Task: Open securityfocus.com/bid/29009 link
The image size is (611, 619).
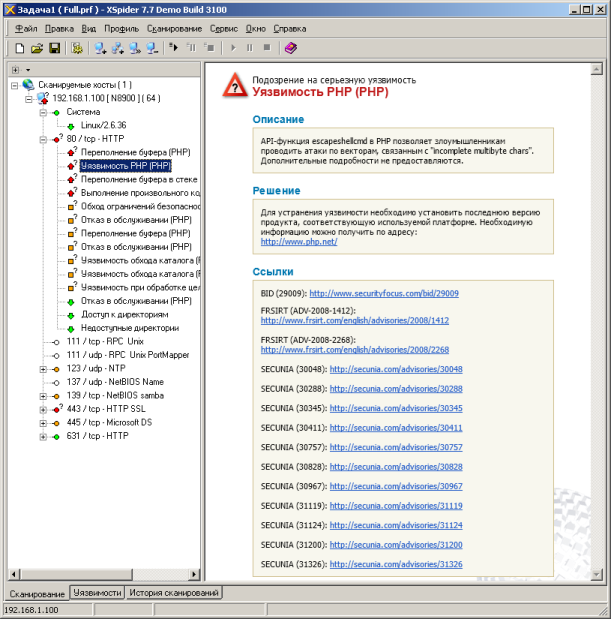Action: (x=384, y=293)
